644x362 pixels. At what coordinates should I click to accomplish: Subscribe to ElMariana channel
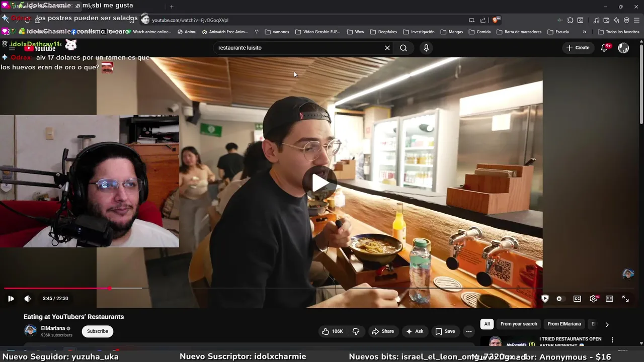(98, 331)
